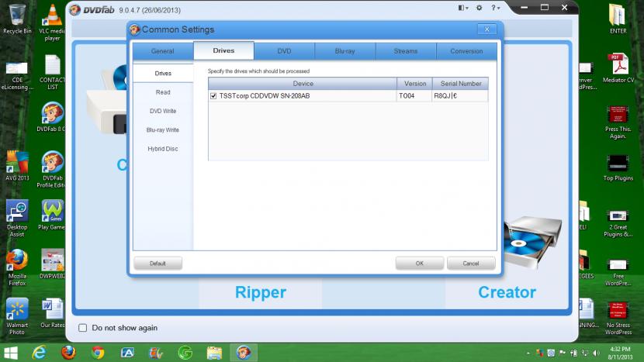
Task: Open Our Rates Word document
Action: click(x=52, y=313)
